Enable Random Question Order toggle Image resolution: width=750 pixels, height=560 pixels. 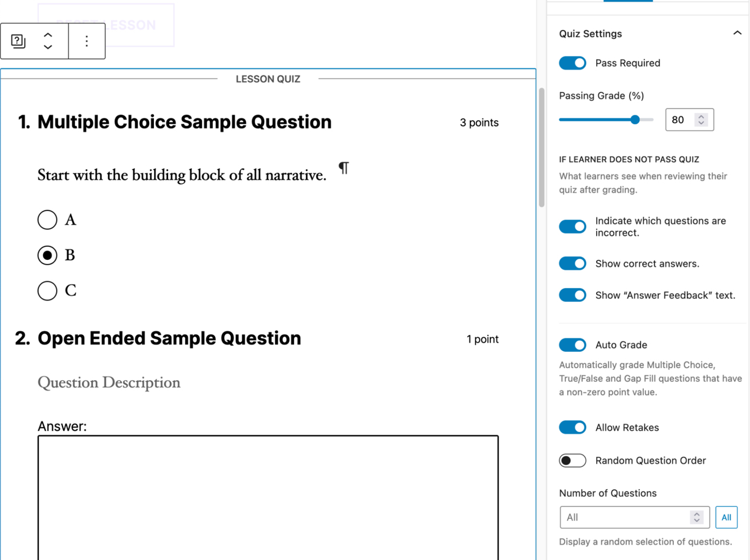coord(573,460)
